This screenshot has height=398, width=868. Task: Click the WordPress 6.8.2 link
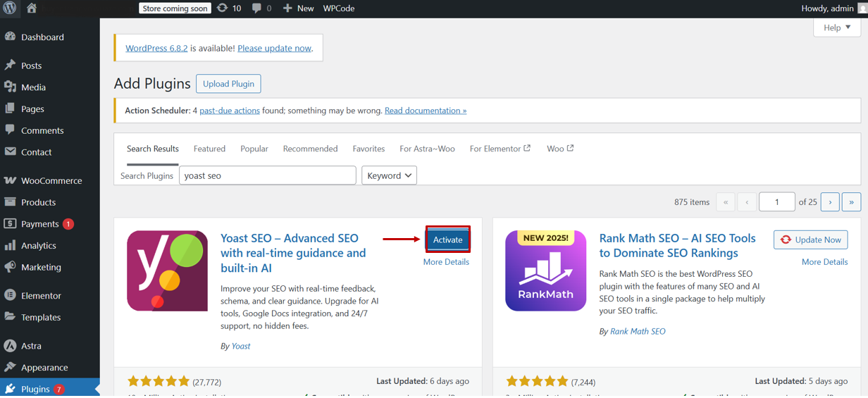(156, 48)
